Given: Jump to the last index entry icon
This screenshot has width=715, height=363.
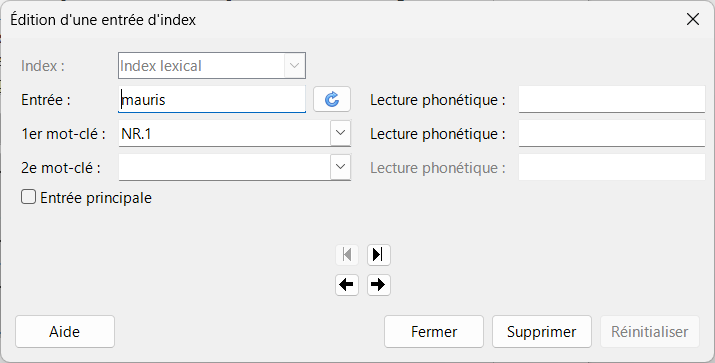Looking at the screenshot, I should (378, 254).
